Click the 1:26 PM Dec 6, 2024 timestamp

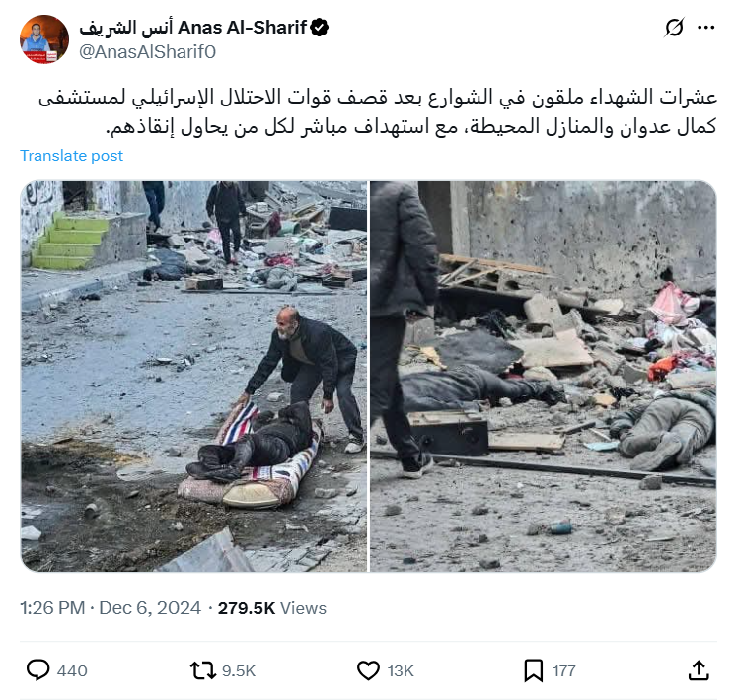tap(111, 608)
